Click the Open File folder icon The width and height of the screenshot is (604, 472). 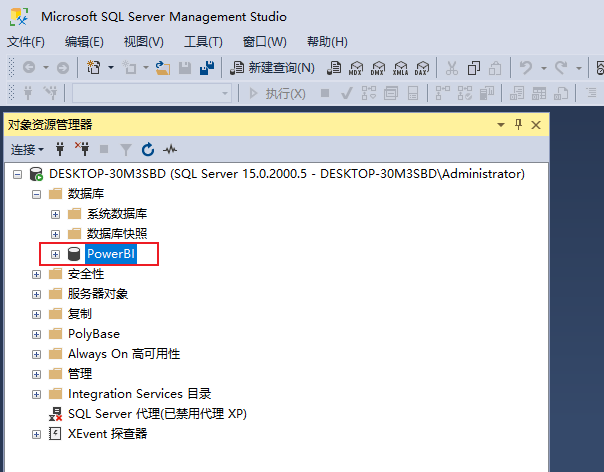pyautogui.click(x=163, y=68)
